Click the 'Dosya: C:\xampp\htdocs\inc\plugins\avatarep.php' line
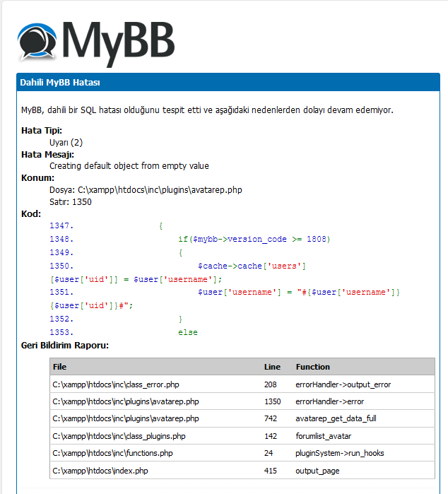 click(146, 190)
